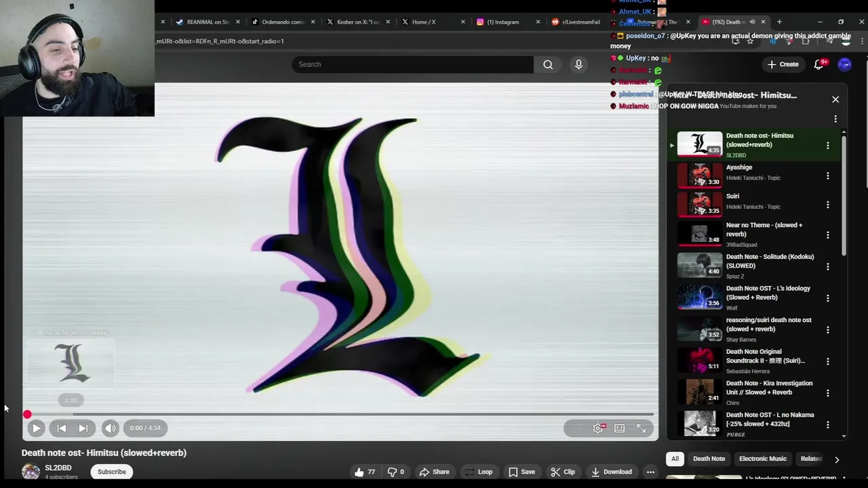
Task: Open options for L's Ideology item
Action: point(827,298)
